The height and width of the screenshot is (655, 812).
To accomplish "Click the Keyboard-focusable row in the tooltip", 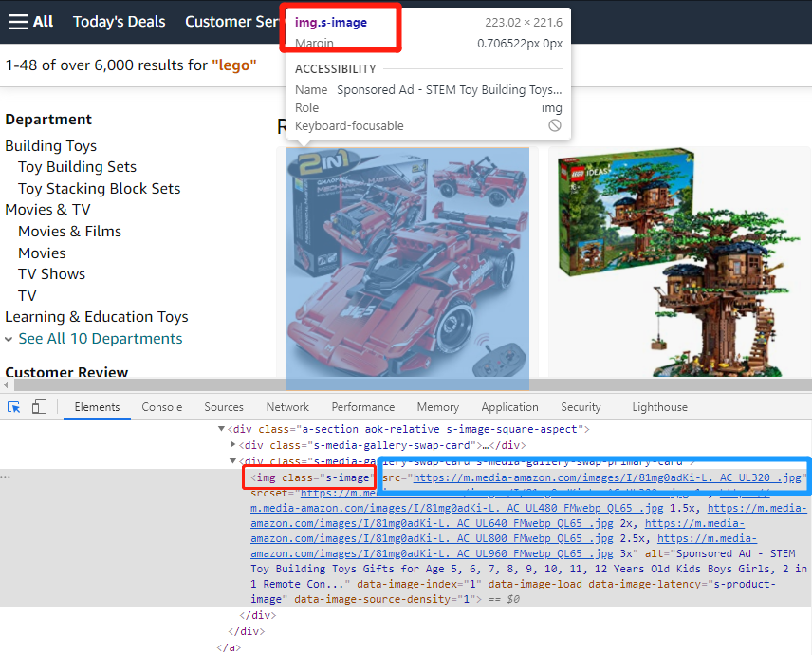I will 428,125.
